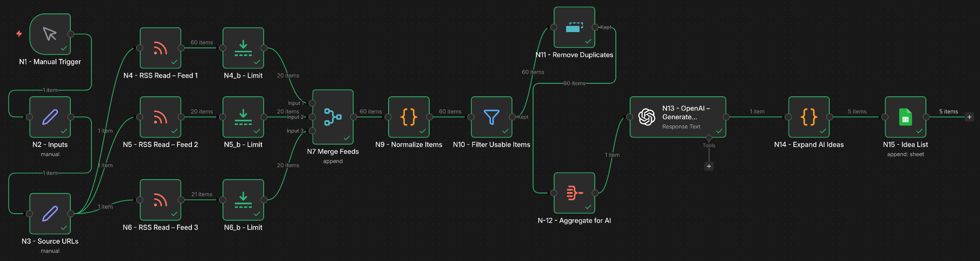980x261 pixels.
Task: Open the N2 - Inputs pencil node
Action: point(50,117)
